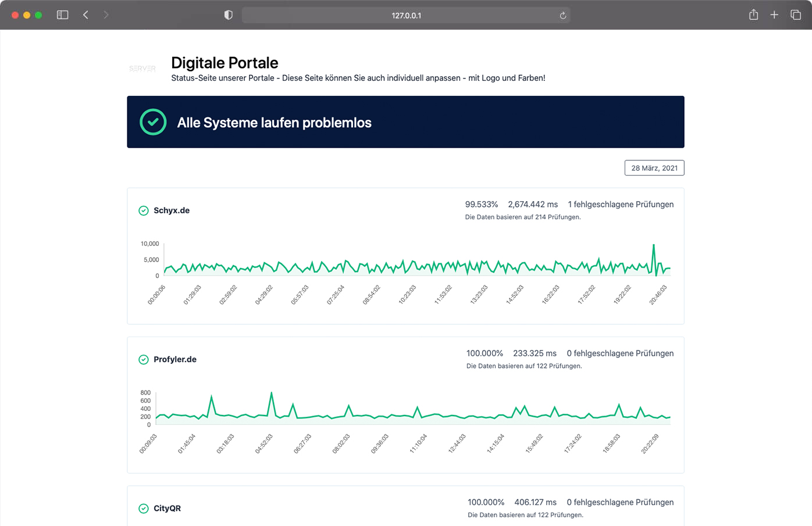Screen dimensions: 812x526
Task: Toggle the Safari sidebar icon
Action: pyautogui.click(x=62, y=15)
